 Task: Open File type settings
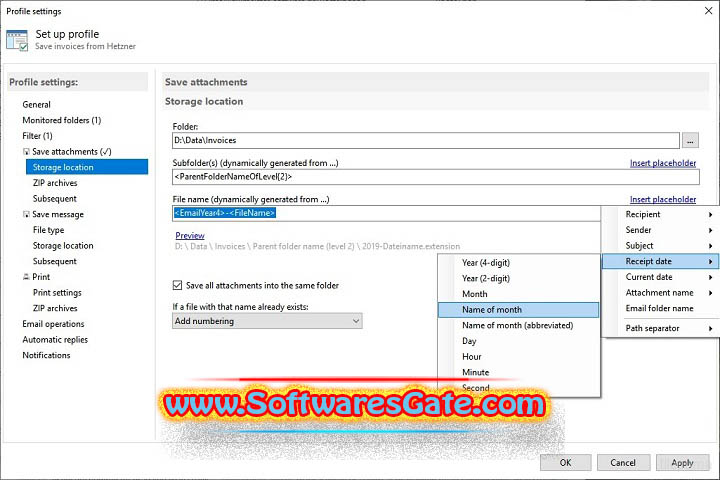pos(48,230)
